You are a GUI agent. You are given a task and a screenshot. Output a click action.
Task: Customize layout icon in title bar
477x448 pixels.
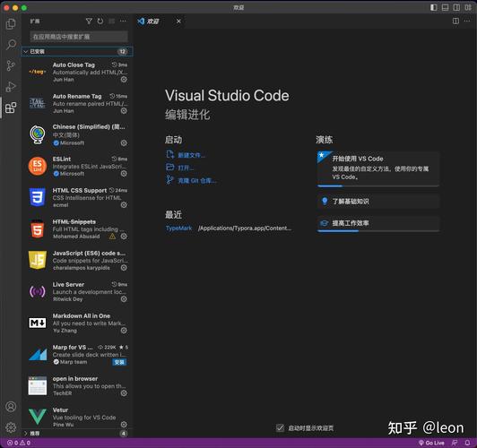[x=468, y=7]
